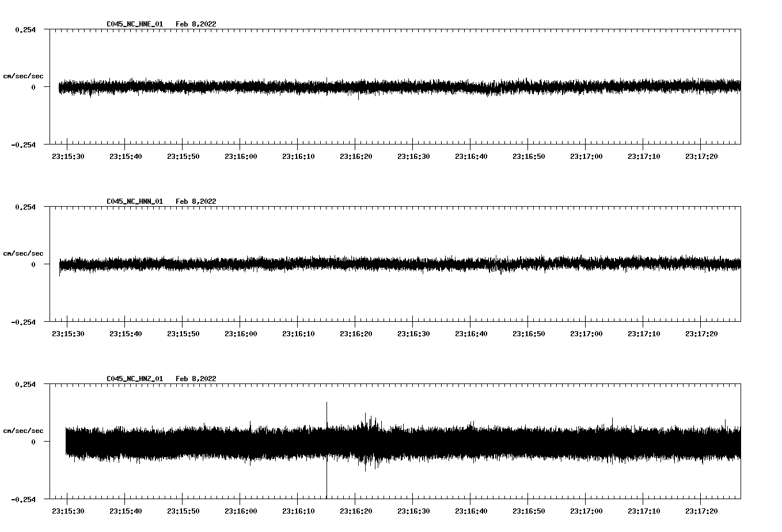Click the zero axis label on HNN plot
Image resolution: width=782 pixels, height=532 pixels.
click(x=33, y=265)
